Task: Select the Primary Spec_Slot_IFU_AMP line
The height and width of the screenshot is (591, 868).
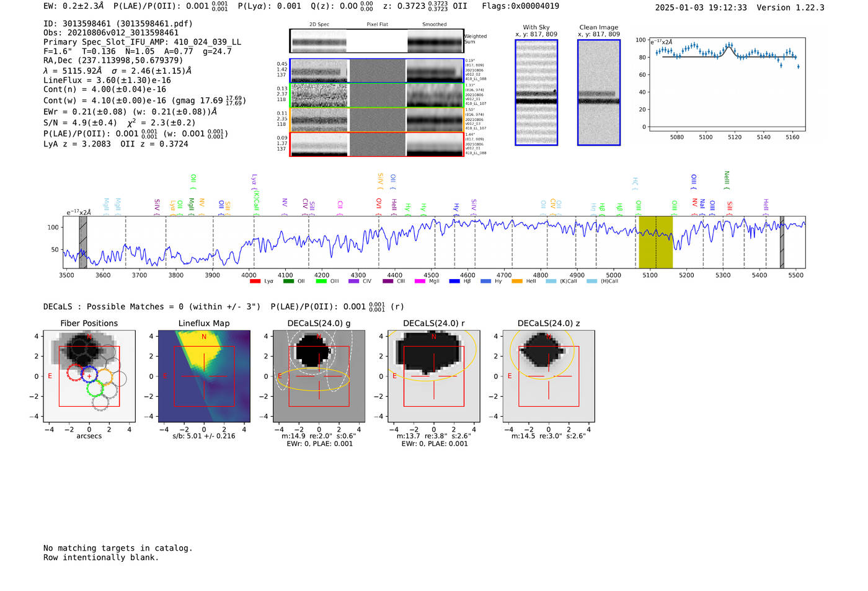Action: (x=143, y=42)
